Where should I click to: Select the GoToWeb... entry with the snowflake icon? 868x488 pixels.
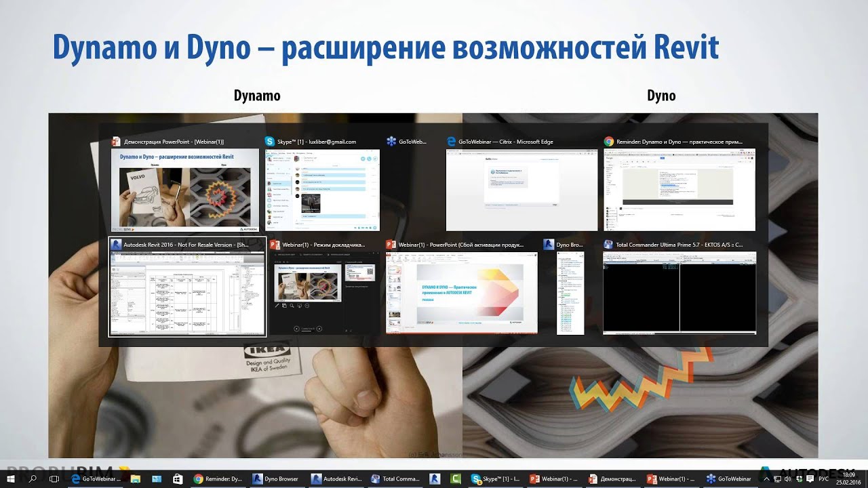[408, 142]
